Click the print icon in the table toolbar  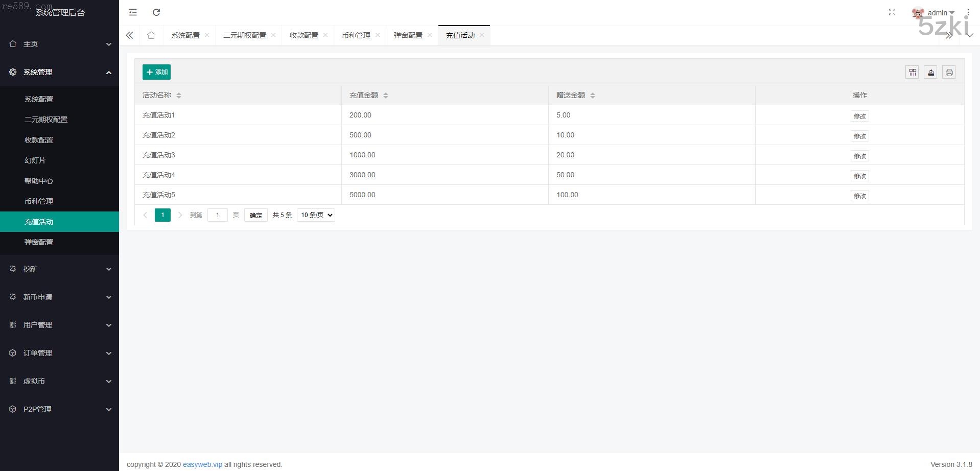click(x=949, y=73)
